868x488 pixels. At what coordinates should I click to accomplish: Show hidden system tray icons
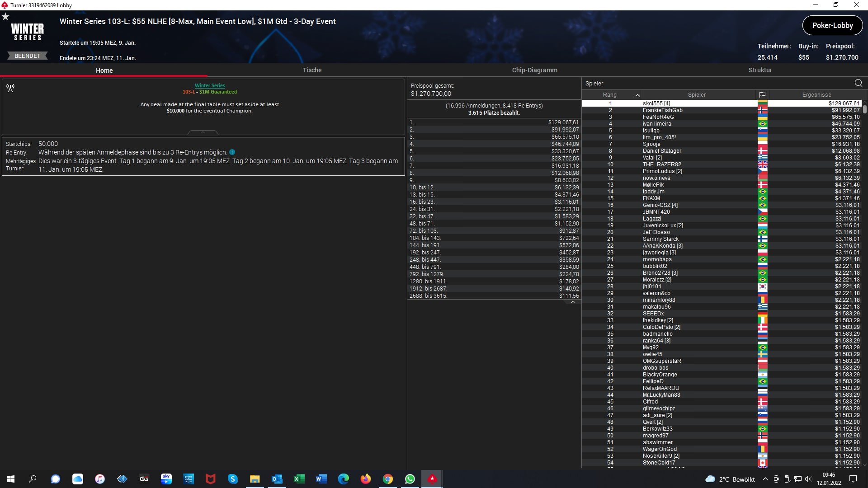[765, 479]
